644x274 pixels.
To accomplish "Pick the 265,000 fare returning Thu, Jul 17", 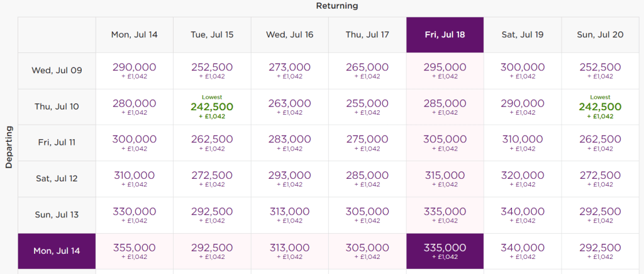I will coord(367,71).
